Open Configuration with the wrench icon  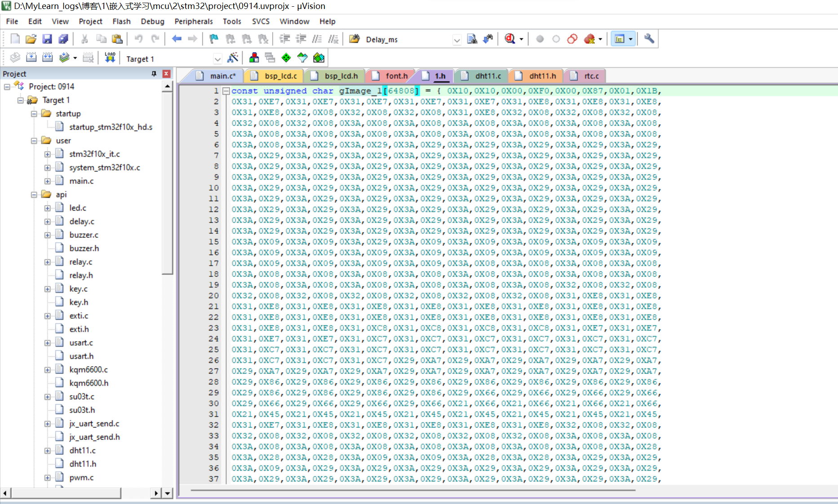[x=649, y=39]
